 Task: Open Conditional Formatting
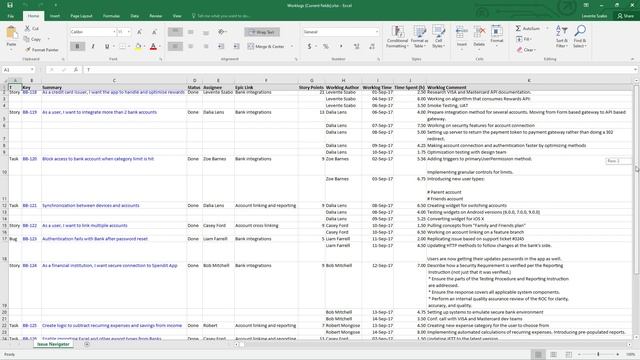point(397,37)
